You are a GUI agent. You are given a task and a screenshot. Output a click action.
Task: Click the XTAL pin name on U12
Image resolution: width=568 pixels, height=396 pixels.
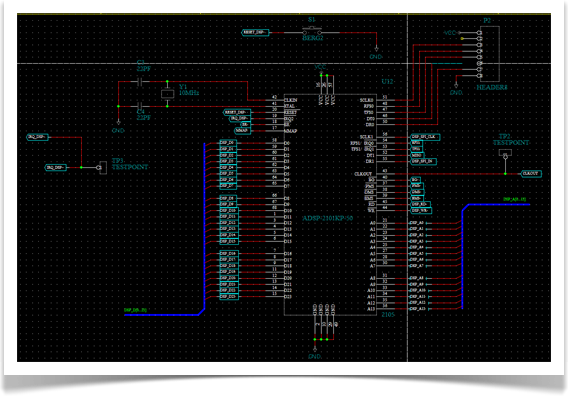pyautogui.click(x=289, y=106)
